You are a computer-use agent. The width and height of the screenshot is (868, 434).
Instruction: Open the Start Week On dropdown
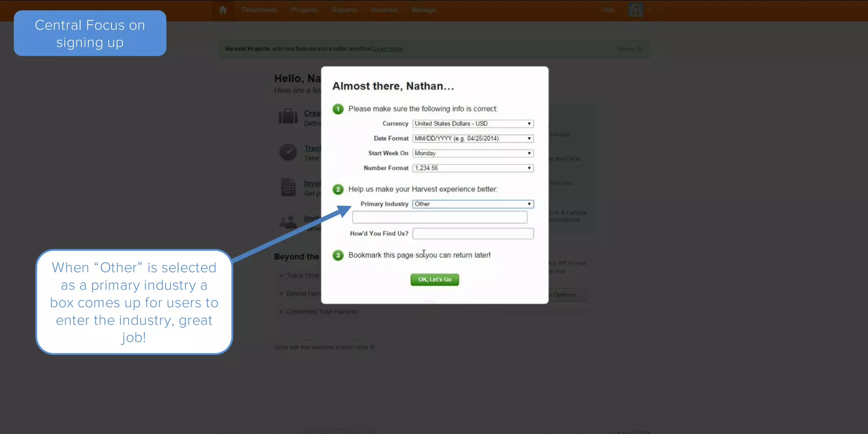pyautogui.click(x=473, y=153)
